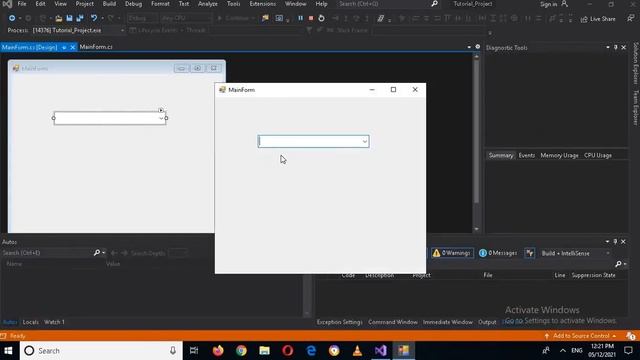The image size is (640, 360).
Task: Select the Memory Usage tab
Action: click(x=559, y=156)
